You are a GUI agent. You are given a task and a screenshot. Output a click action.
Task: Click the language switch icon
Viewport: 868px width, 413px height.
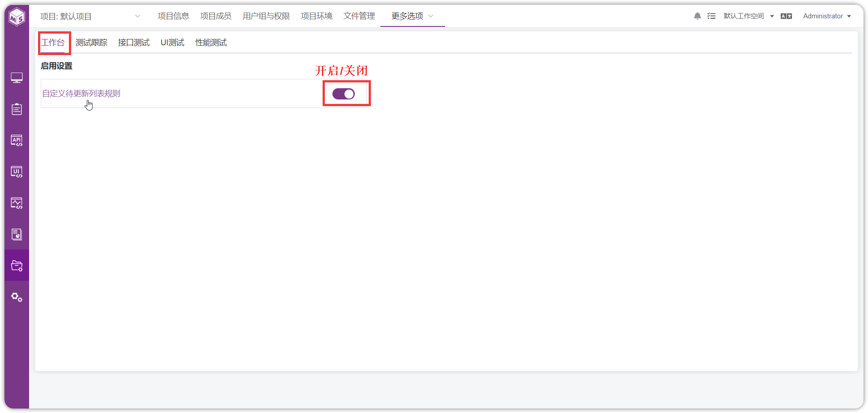786,16
